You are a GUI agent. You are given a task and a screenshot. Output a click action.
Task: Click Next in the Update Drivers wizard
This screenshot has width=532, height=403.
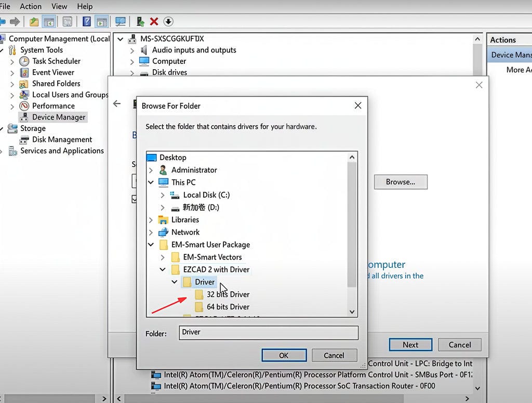click(410, 345)
